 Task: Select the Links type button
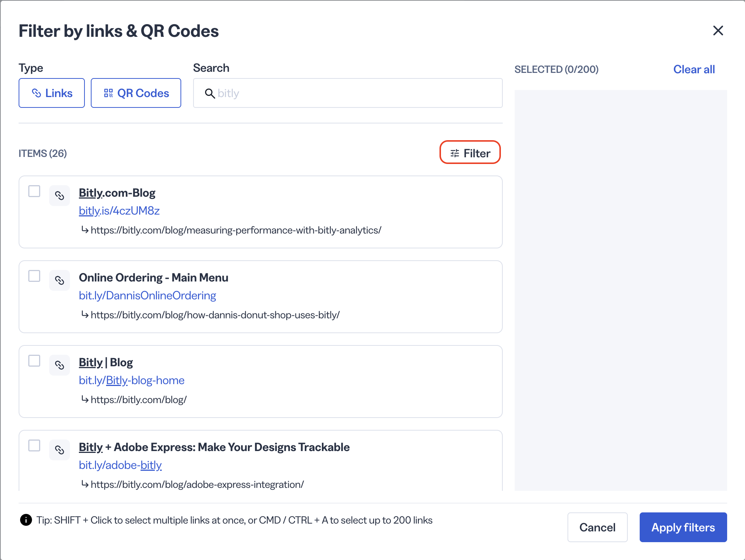coord(52,93)
